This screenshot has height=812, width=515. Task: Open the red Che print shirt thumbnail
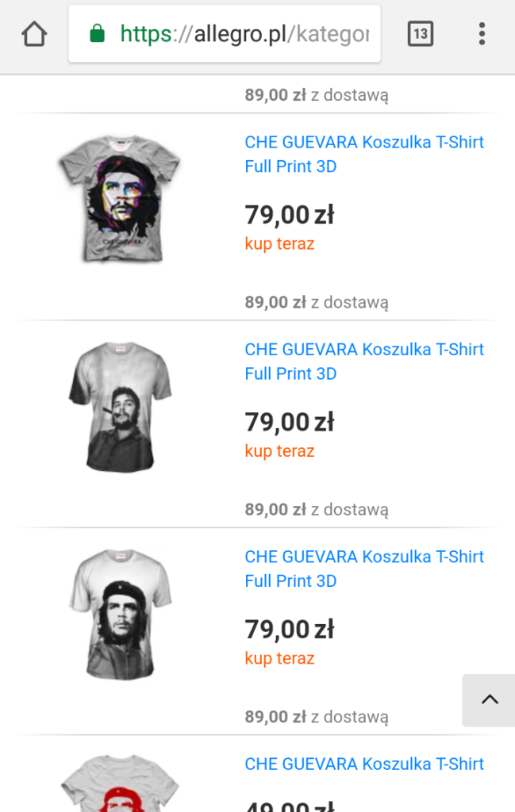120,783
